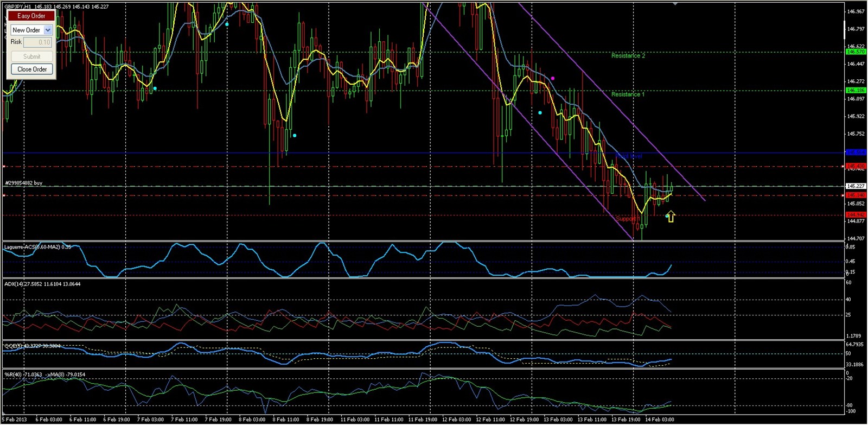Click the 146.967 price scale value
This screenshot has height=425, width=868.
pos(856,11)
